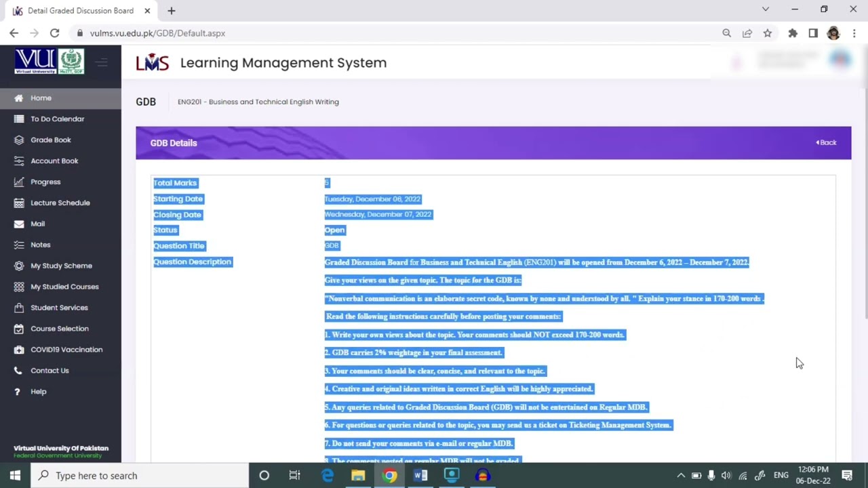The width and height of the screenshot is (868, 488).
Task: Click the Mail envelope icon
Action: click(x=18, y=224)
